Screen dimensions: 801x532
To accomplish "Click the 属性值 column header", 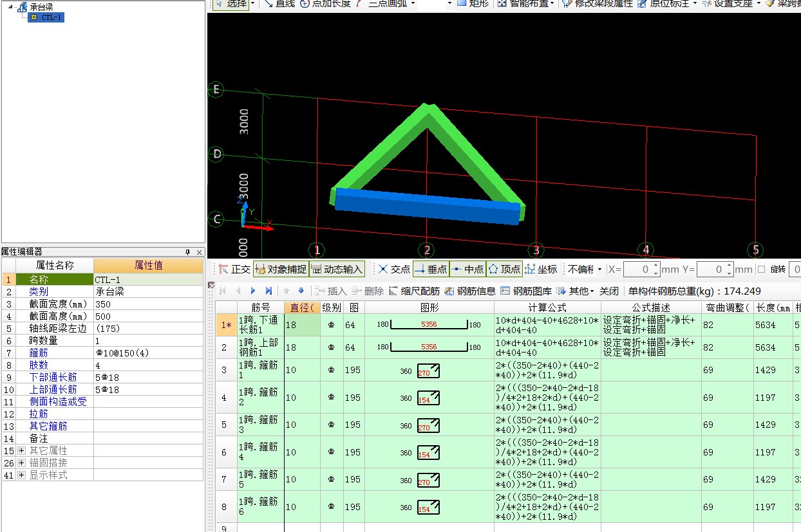I will click(148, 265).
